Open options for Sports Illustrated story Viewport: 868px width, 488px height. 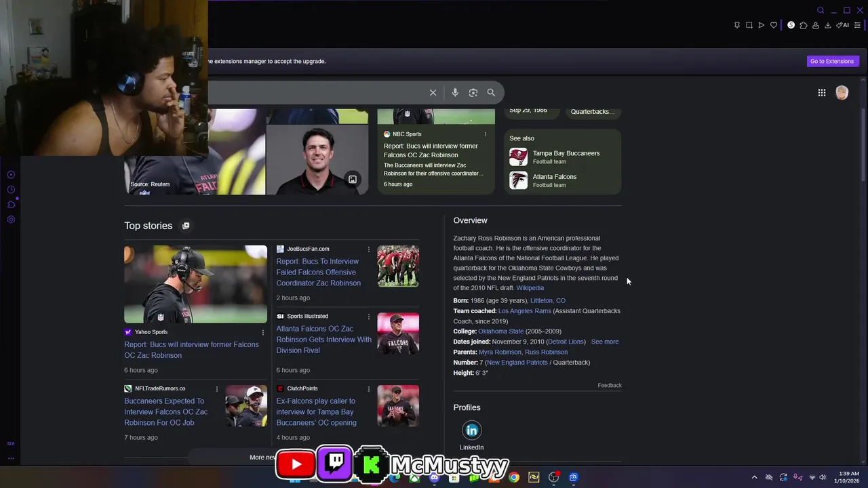pyautogui.click(x=369, y=317)
